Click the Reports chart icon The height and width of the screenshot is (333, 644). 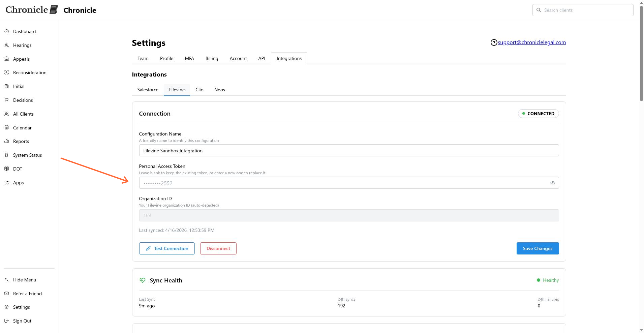click(6, 141)
